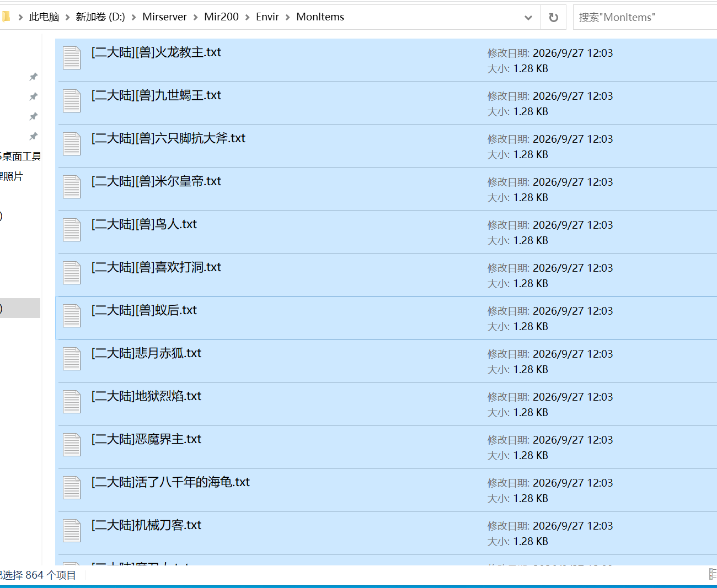The height and width of the screenshot is (588, 717).
Task: Click the text file icon of [二大陆]恶魔界主.txt
Action: (72, 445)
